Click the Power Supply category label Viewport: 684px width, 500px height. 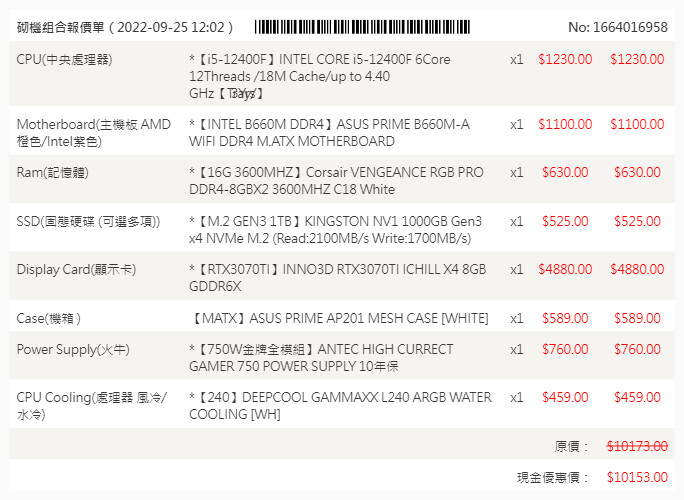tap(73, 349)
